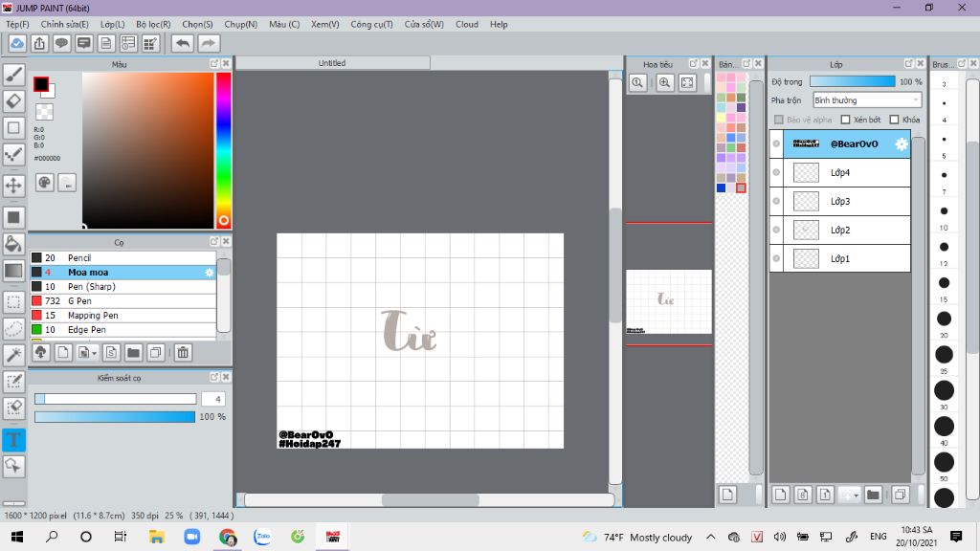Open the Lớp(L) menu
Screen dimensions: 980x551
(x=113, y=24)
